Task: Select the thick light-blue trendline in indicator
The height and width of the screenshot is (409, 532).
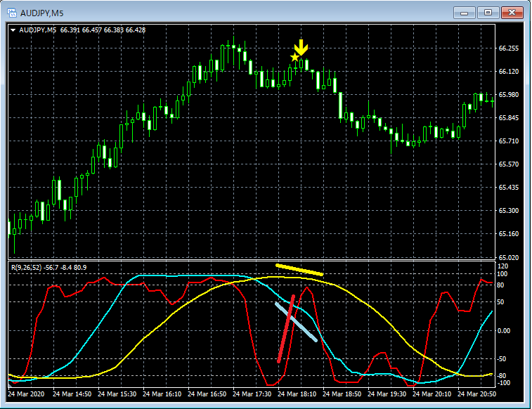Action: [x=296, y=322]
